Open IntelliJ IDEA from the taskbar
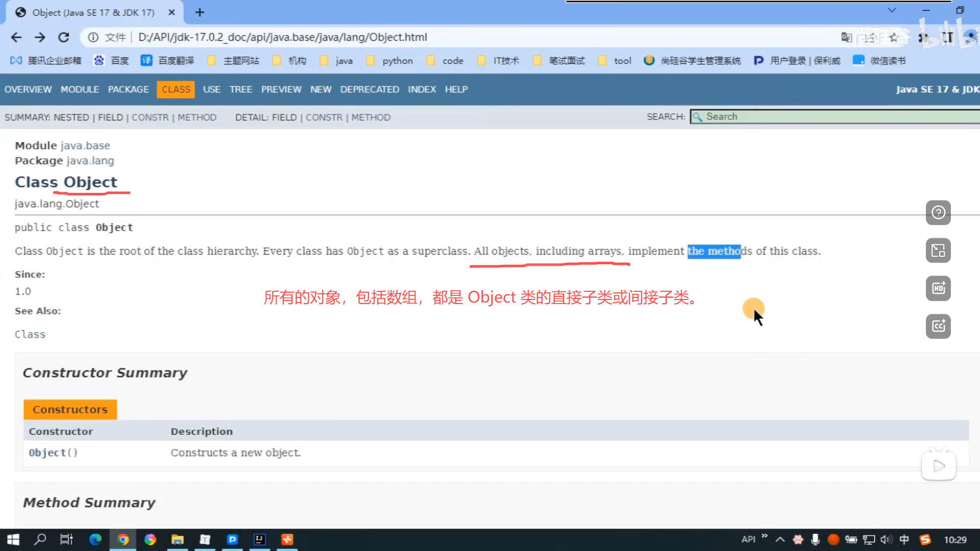The height and width of the screenshot is (551, 980). pos(259,539)
